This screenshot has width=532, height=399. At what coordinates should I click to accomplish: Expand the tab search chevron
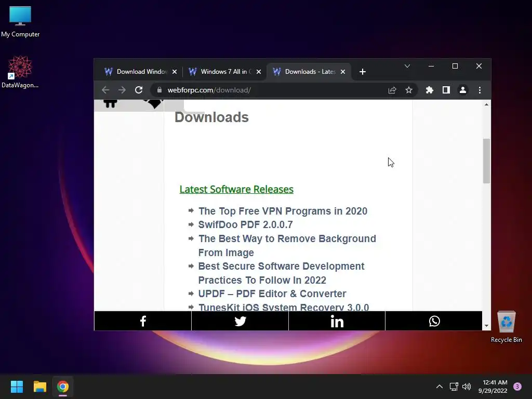tap(407, 66)
